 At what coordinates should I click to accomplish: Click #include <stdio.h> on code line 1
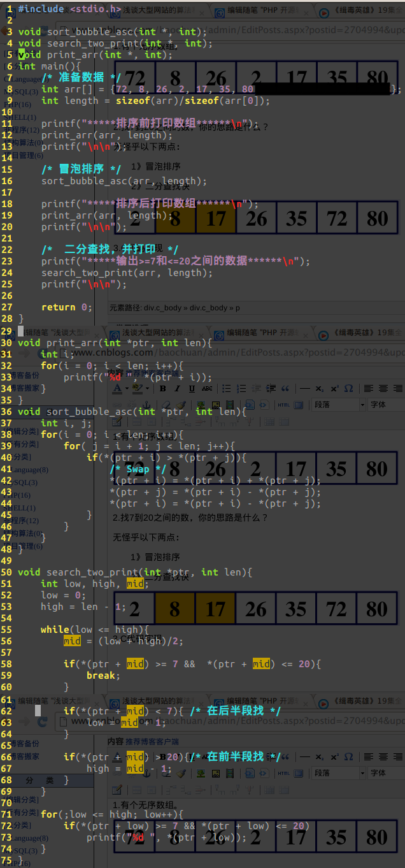coord(69,9)
